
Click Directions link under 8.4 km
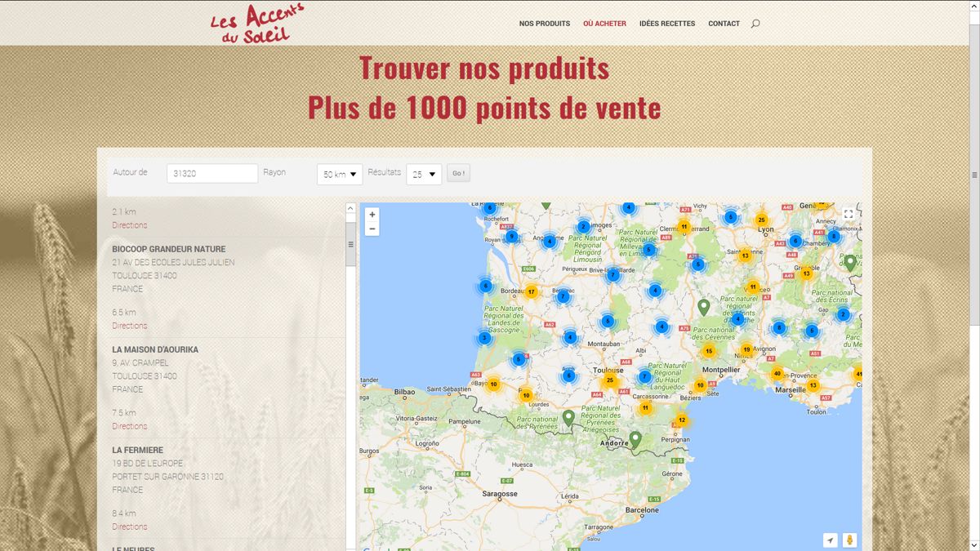point(130,527)
